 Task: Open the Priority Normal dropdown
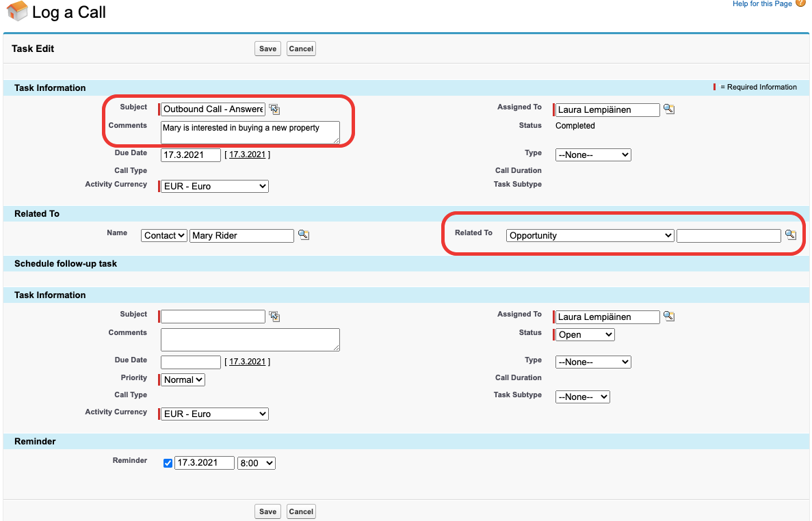click(183, 379)
